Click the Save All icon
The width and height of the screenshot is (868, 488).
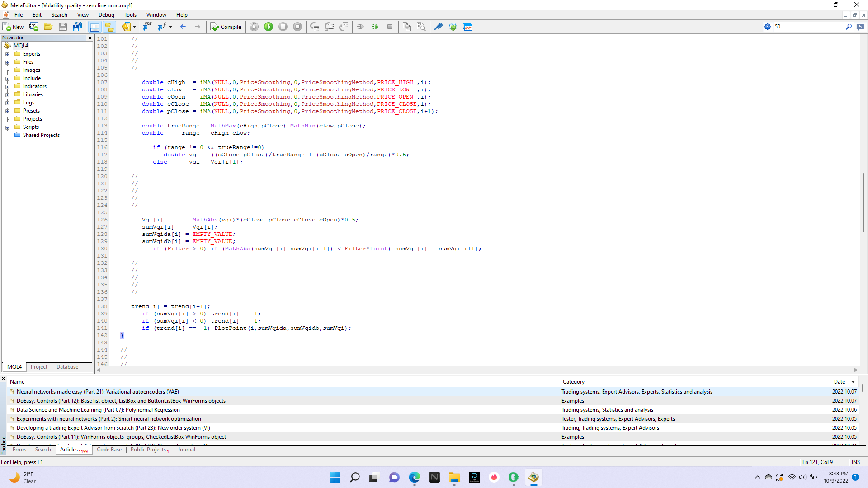click(x=77, y=27)
